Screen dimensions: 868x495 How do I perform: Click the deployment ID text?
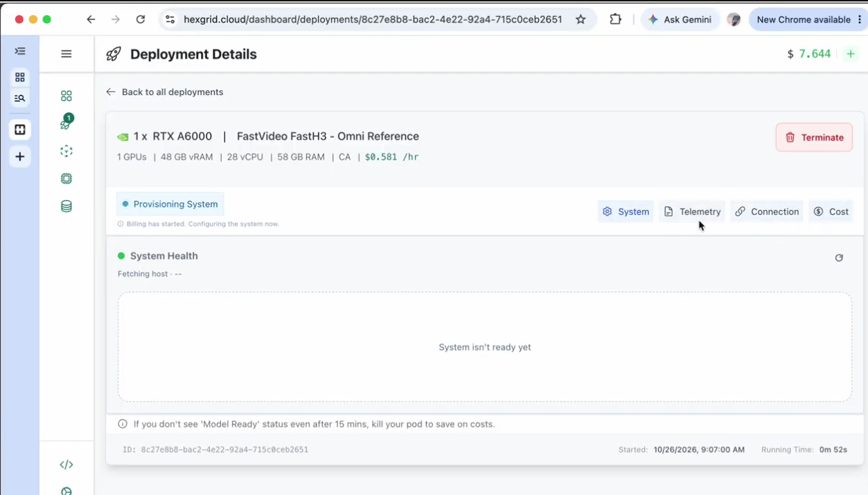click(x=215, y=449)
